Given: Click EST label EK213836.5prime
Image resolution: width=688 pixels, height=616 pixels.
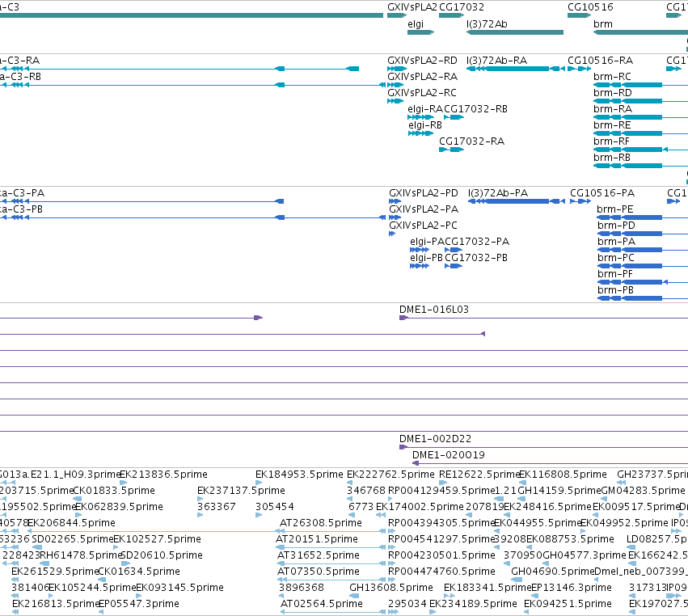Looking at the screenshot, I should coord(163,475).
